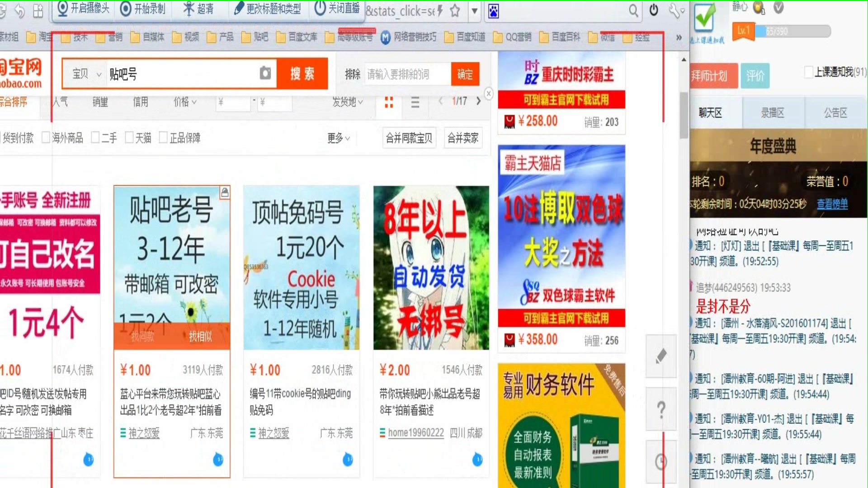Click the 开启摄像头 camera button
The image size is (868, 488).
(x=84, y=9)
